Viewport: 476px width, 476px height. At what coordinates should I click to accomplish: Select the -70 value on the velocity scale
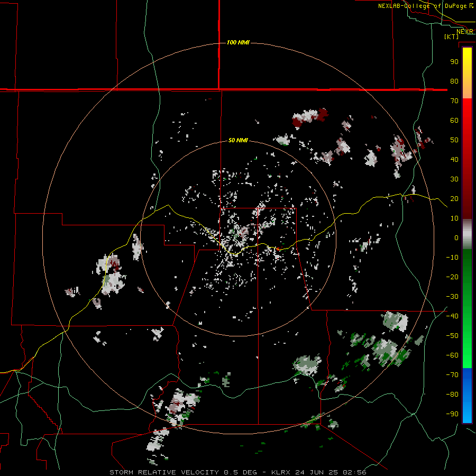point(452,375)
